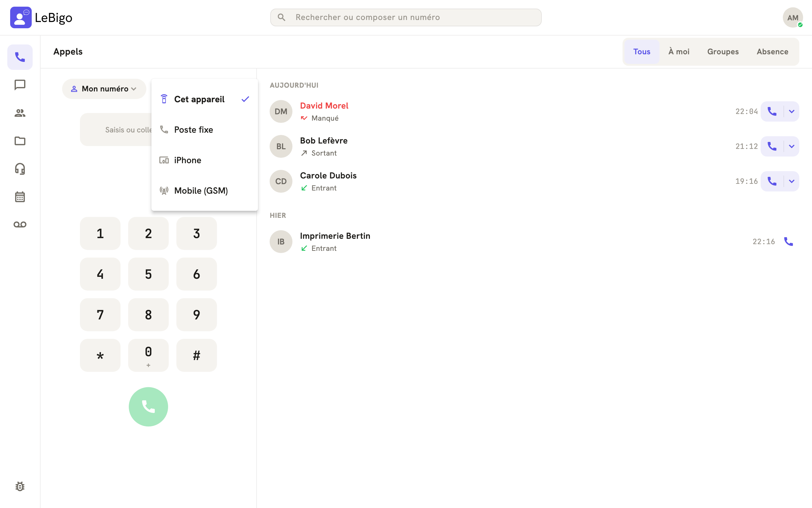Tap the dialpad star key

(100, 355)
